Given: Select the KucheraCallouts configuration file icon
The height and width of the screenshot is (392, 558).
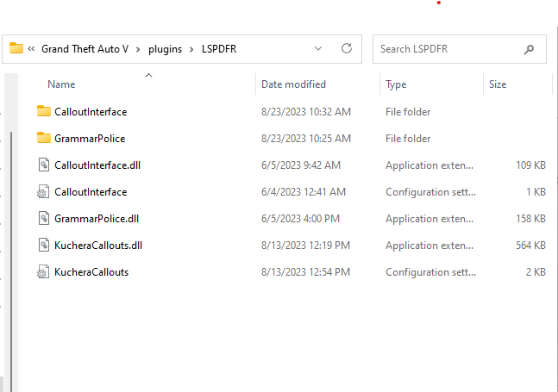Looking at the screenshot, I should (x=45, y=272).
